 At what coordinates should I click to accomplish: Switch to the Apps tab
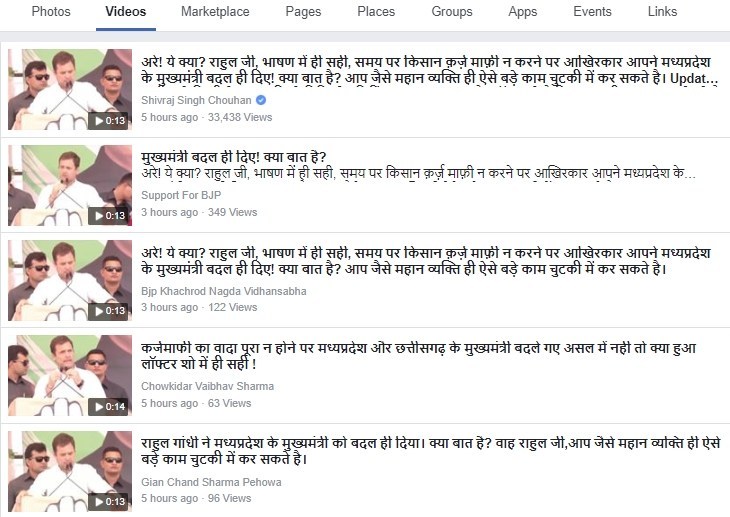(522, 12)
